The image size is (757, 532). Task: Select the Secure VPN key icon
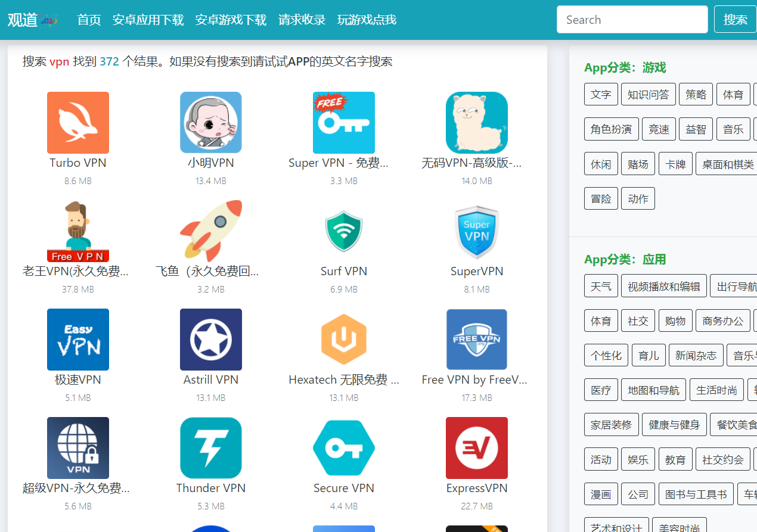pos(344,448)
